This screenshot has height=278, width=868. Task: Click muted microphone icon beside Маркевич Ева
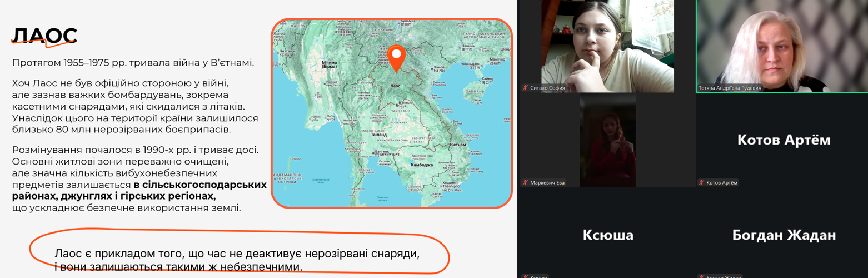click(525, 182)
